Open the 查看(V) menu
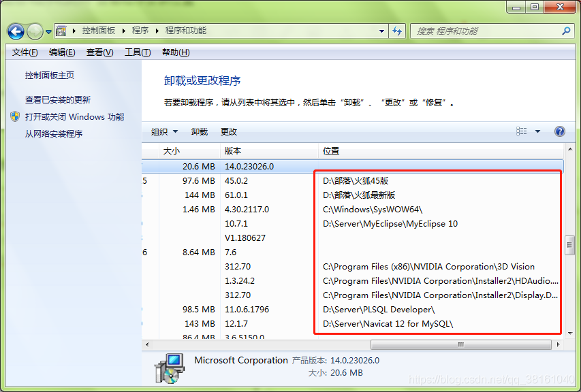This screenshot has width=581, height=392. [x=99, y=52]
